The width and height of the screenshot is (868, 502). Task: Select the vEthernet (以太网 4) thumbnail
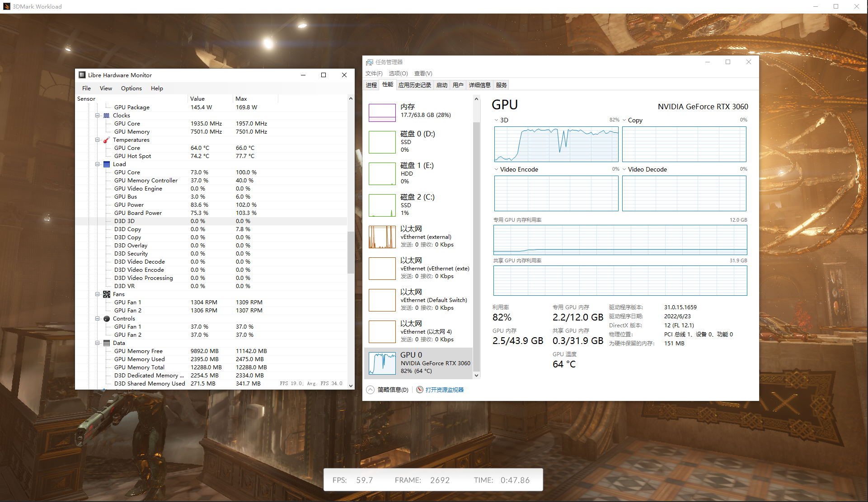point(382,332)
